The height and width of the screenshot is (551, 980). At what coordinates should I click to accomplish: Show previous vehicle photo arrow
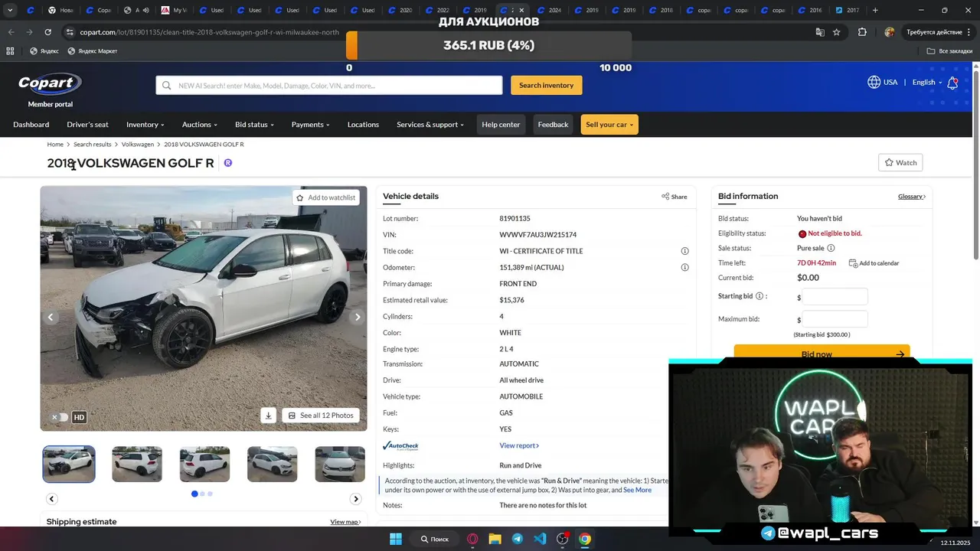[51, 317]
